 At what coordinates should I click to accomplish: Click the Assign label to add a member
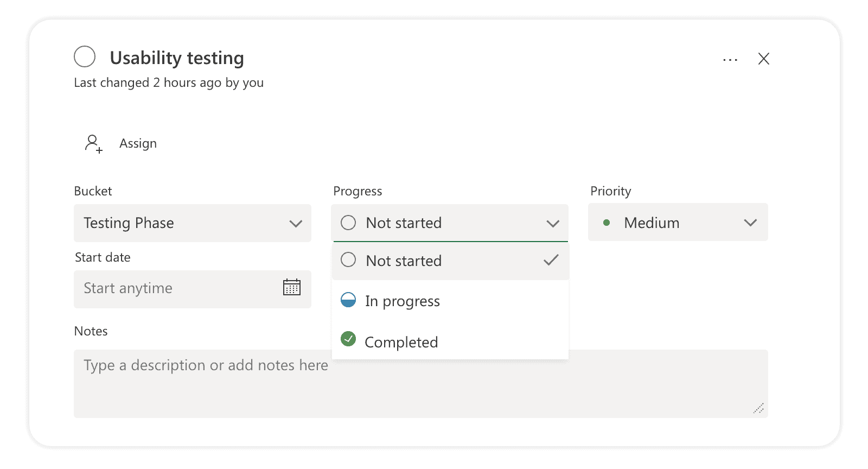click(138, 143)
